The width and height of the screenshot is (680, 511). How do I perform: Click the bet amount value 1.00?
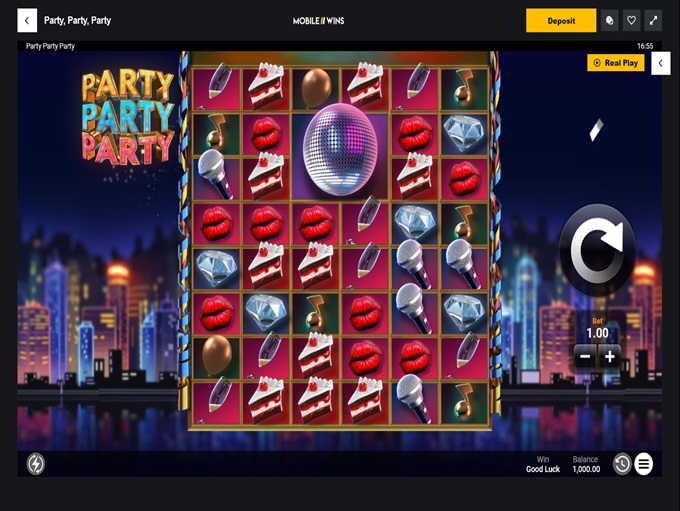(597, 333)
